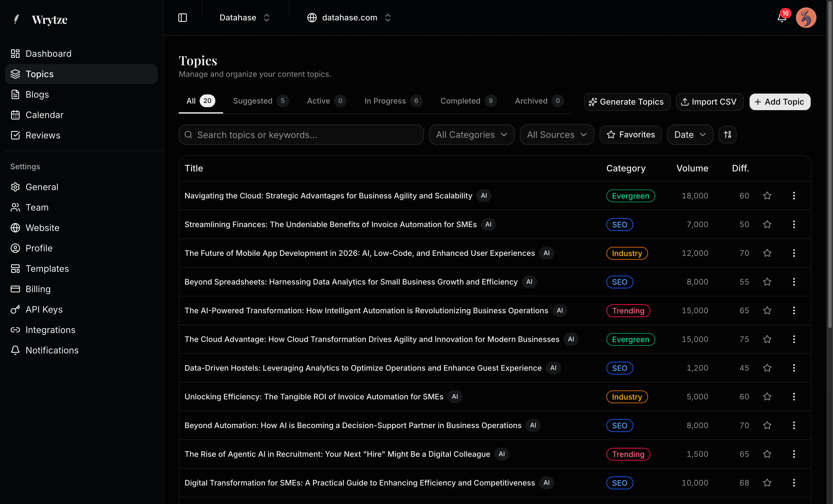Screen dimensions: 833x504
Task: Open Profile settings
Action: coord(81,248)
